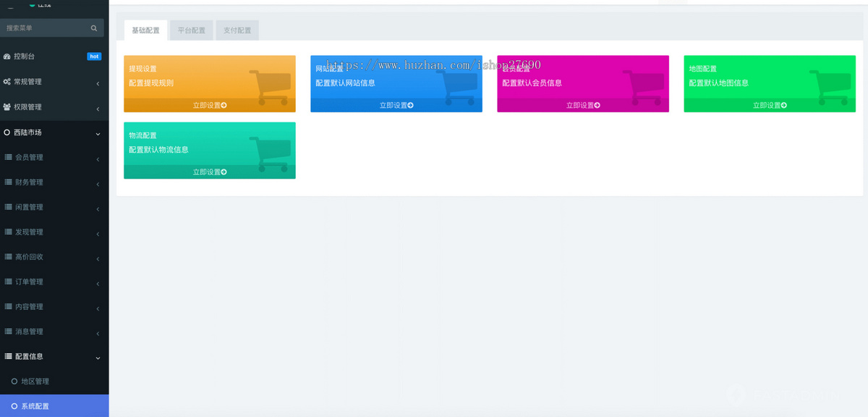This screenshot has height=417, width=868.
Task: Click the circle icon beside 西陆市场
Action: tap(7, 132)
